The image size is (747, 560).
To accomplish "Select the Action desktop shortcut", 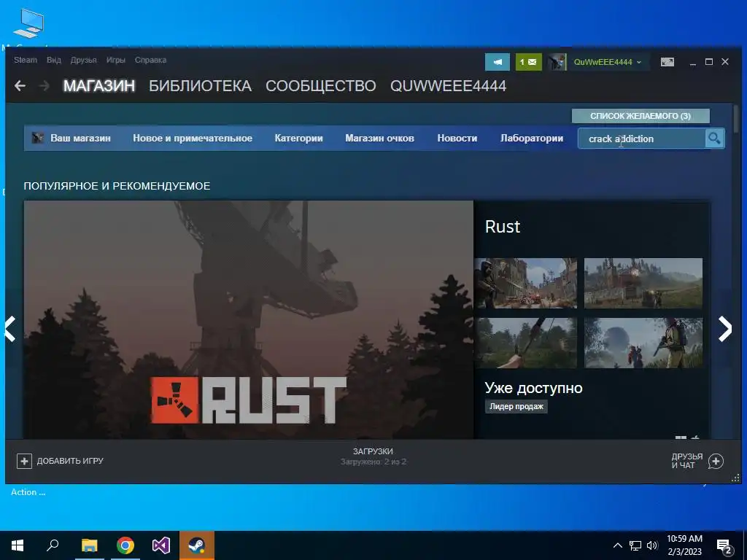I will [x=28, y=492].
